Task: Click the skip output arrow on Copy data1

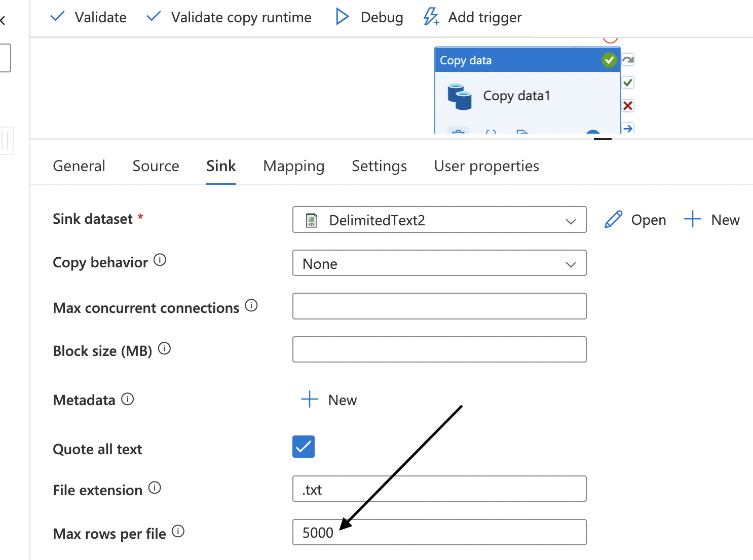Action: coord(627,128)
